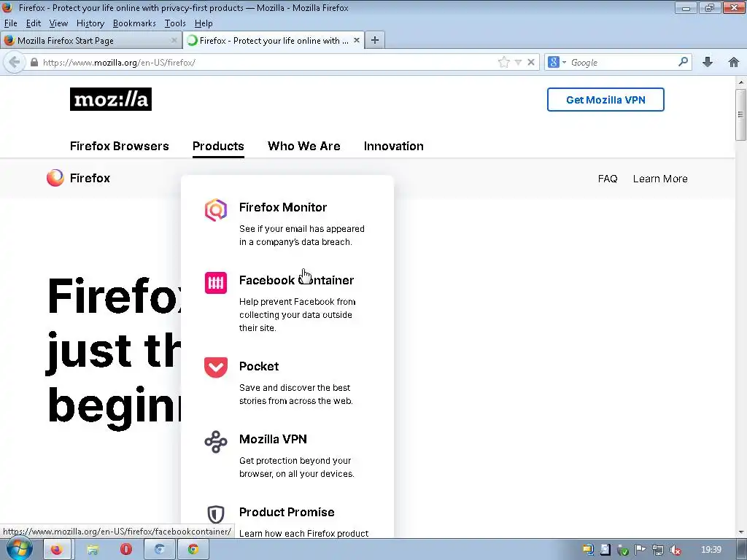Screen dimensions: 747x560
Task: Open the Mozilla VPN heading link
Action: pos(273,439)
